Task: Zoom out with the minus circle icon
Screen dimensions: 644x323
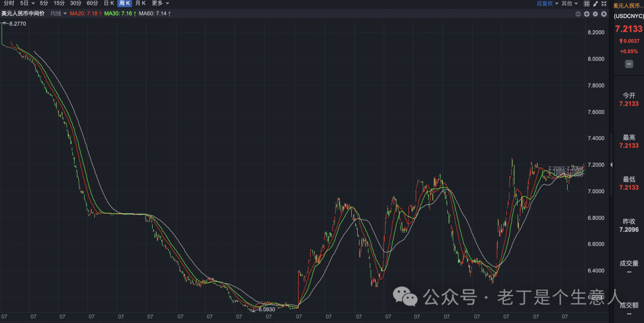Action: point(578,14)
